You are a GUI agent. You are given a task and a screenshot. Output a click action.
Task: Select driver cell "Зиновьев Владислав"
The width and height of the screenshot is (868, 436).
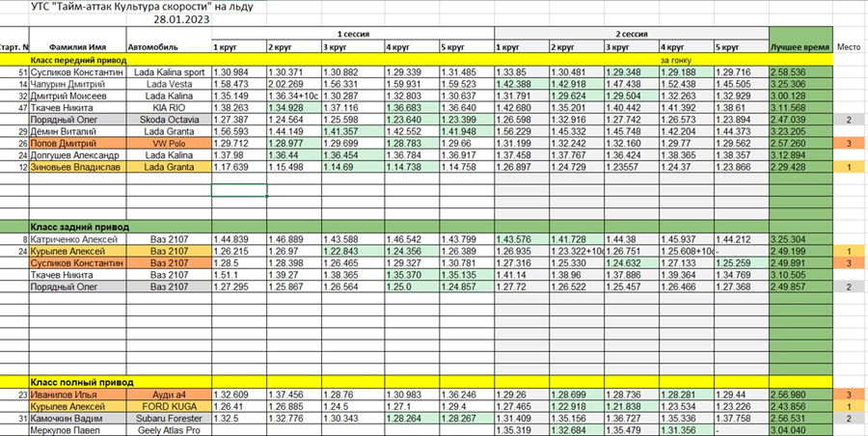pyautogui.click(x=75, y=167)
